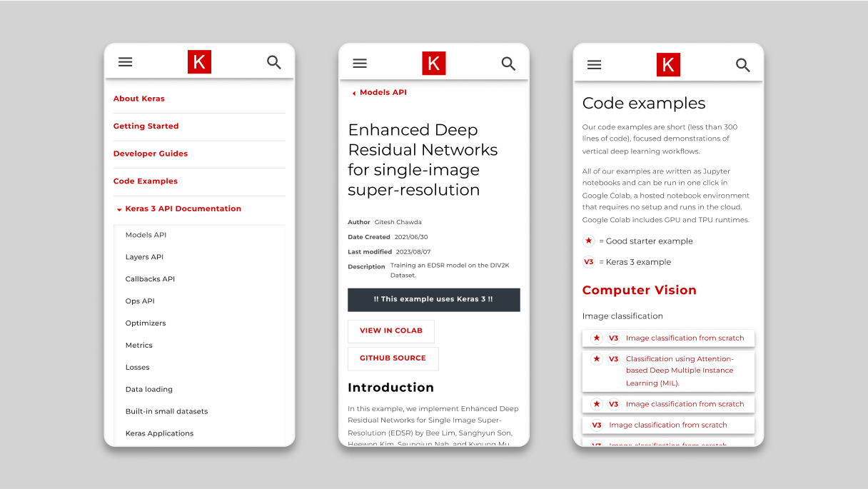Open search in the right phone
Screen dimensions: 868x489
click(x=742, y=65)
